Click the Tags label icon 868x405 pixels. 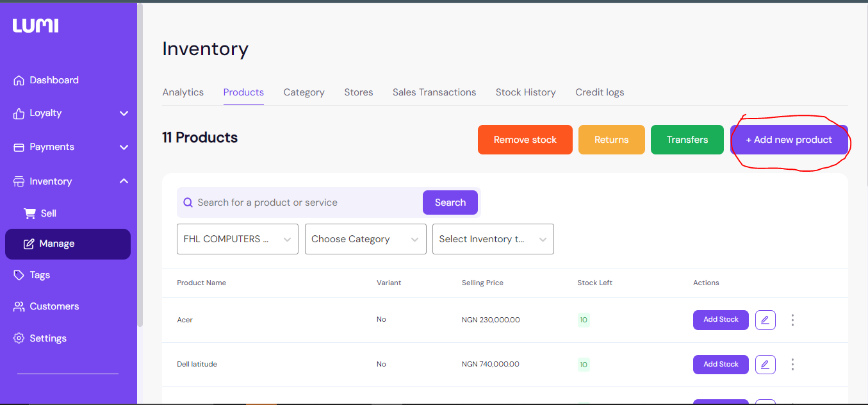coord(19,275)
